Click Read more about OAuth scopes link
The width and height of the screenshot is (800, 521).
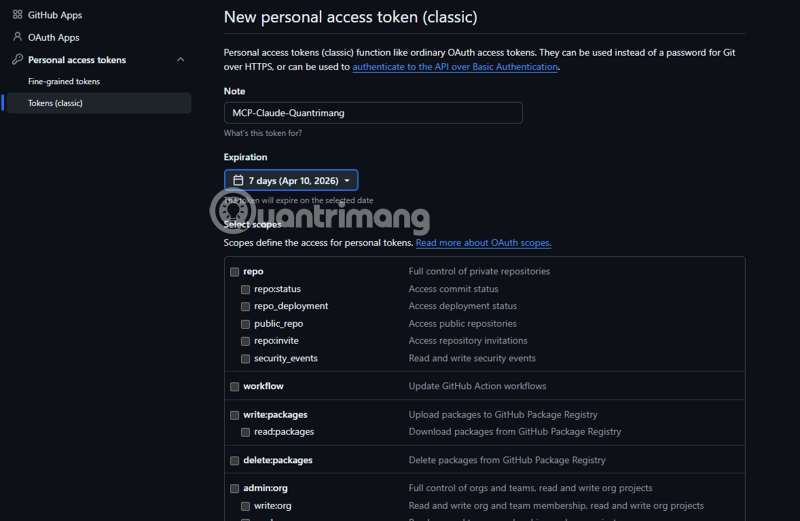point(483,243)
